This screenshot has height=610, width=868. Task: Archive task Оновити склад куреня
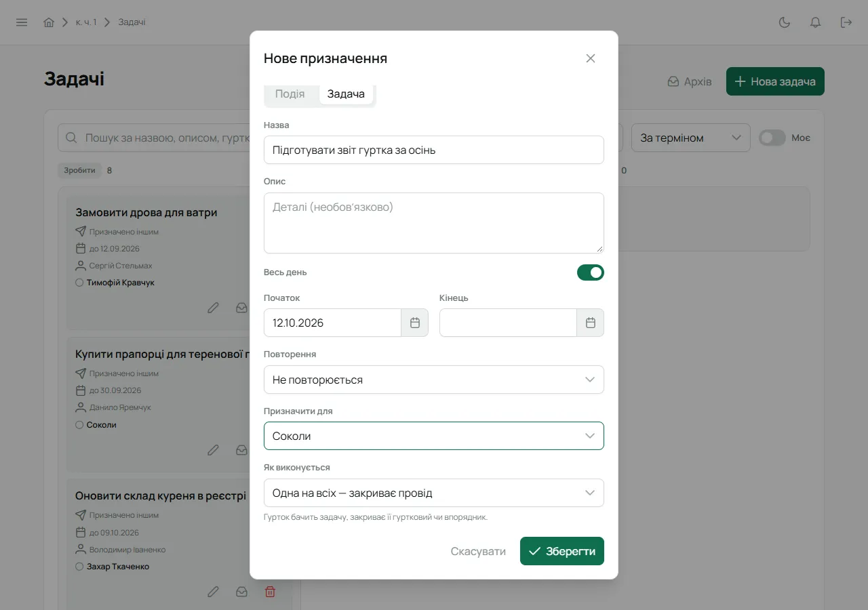(x=241, y=592)
